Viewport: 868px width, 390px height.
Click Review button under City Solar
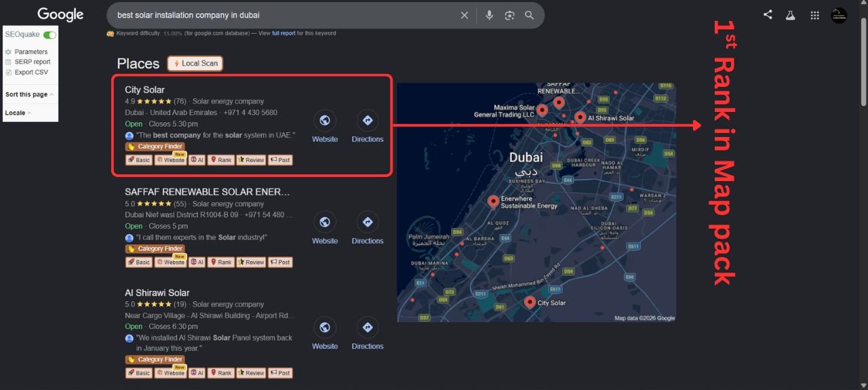[x=251, y=160]
